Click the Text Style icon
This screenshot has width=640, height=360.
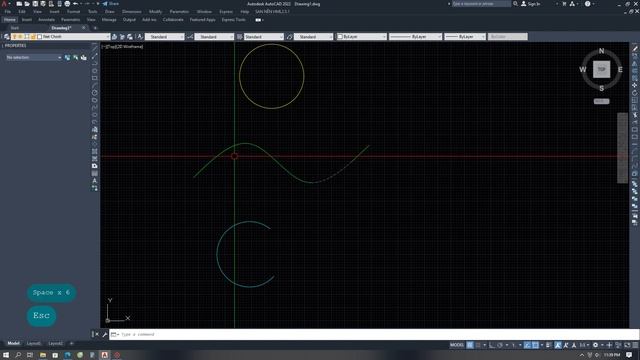(140, 37)
